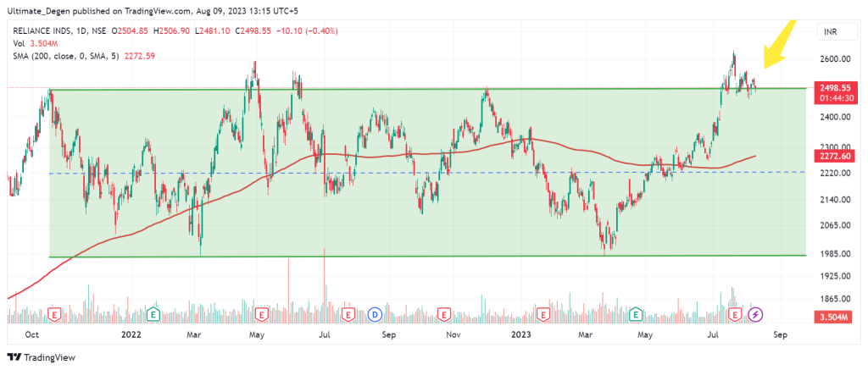
Task: Open the red earnings marker just after May 2022
Action: point(261,315)
